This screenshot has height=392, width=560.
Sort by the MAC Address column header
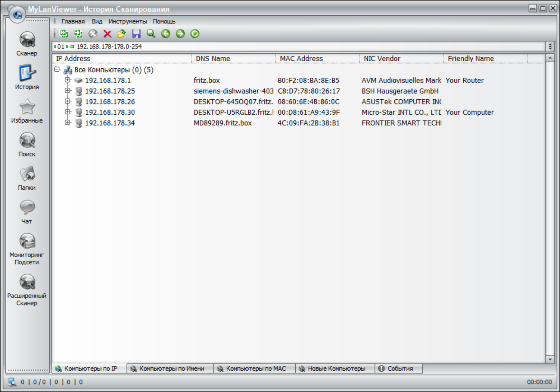click(318, 59)
